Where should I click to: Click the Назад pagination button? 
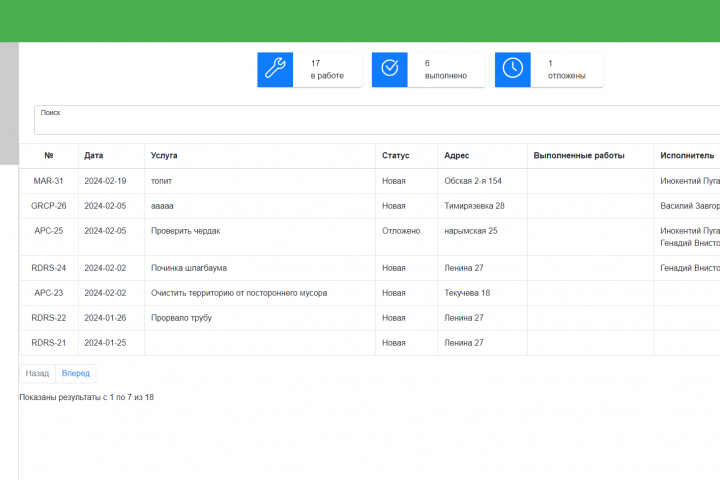point(37,373)
